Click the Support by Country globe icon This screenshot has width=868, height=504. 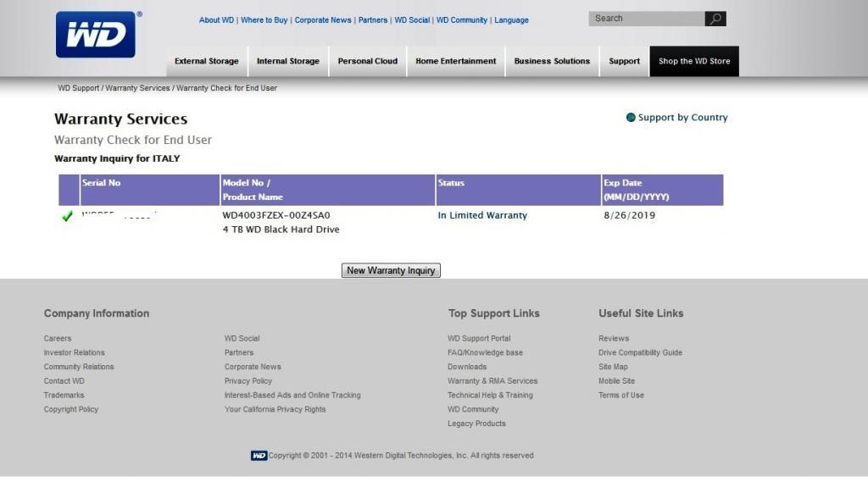tap(631, 117)
